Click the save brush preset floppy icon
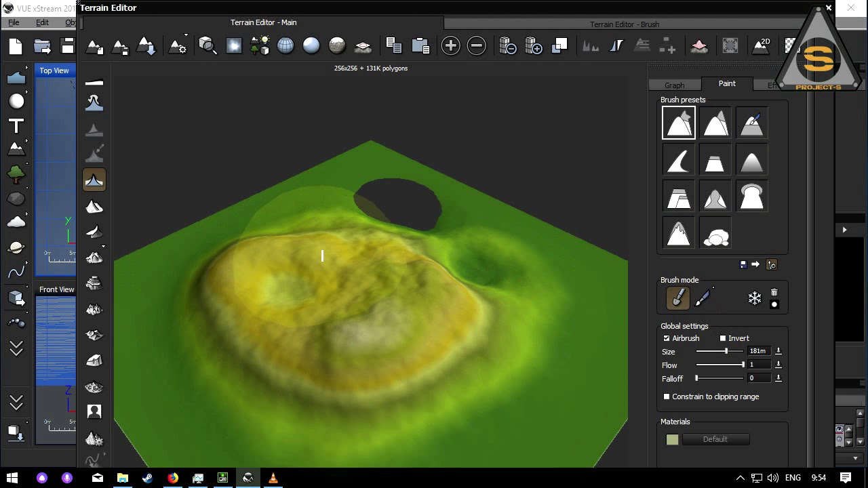Screen dimensions: 868x488 743,264
